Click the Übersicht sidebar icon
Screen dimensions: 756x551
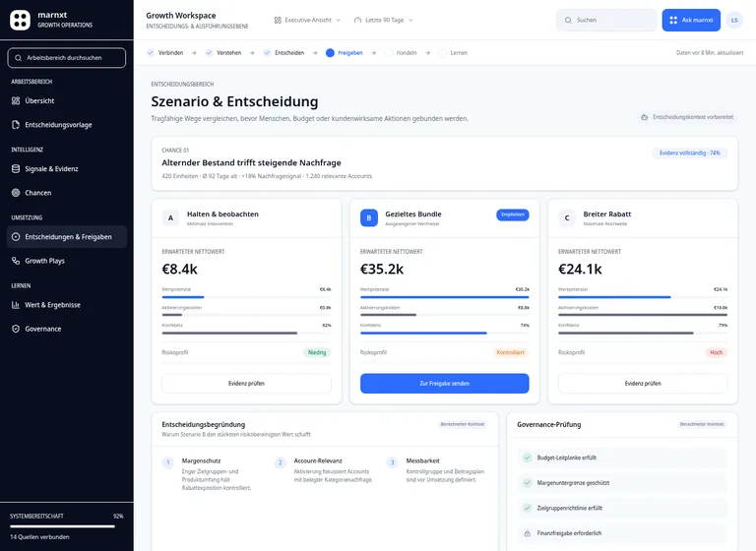click(x=16, y=100)
